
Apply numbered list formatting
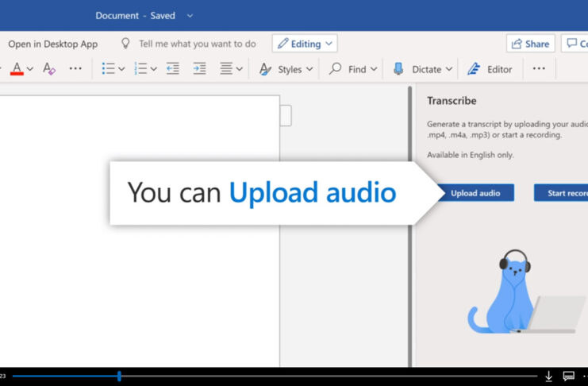tap(140, 69)
